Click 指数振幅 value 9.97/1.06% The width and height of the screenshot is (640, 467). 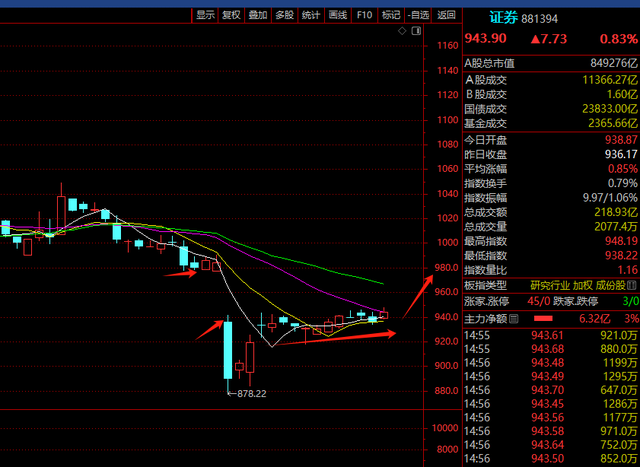pyautogui.click(x=610, y=198)
